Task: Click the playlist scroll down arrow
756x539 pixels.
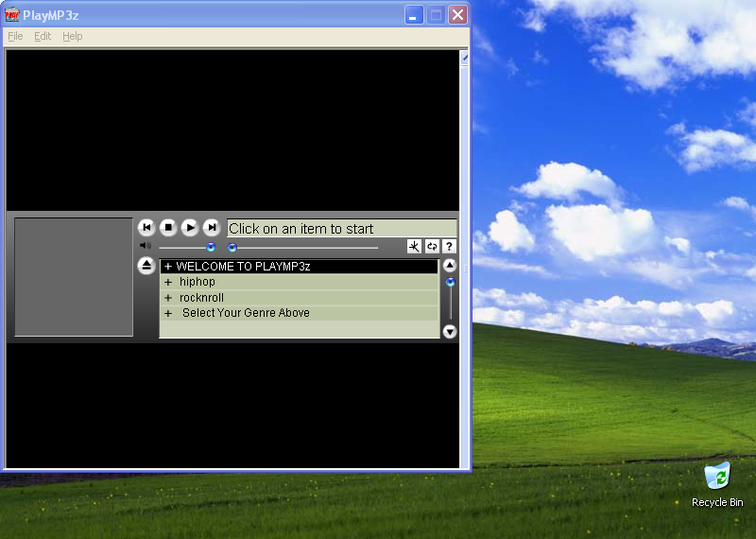Action: pos(450,332)
